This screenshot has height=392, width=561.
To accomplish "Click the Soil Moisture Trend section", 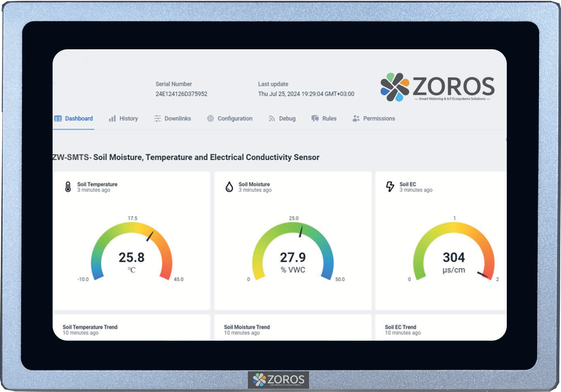I will point(247,327).
